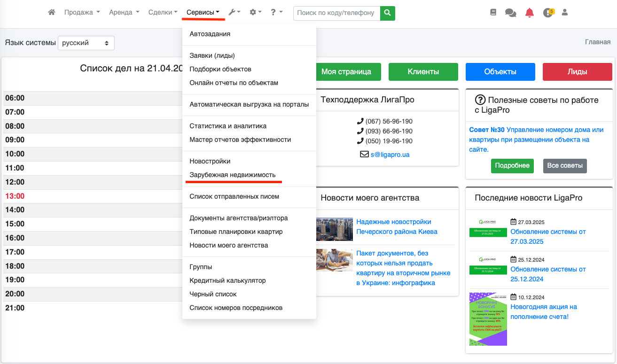Expand the gear settings dropdown
The width and height of the screenshot is (617, 364).
[x=256, y=13]
